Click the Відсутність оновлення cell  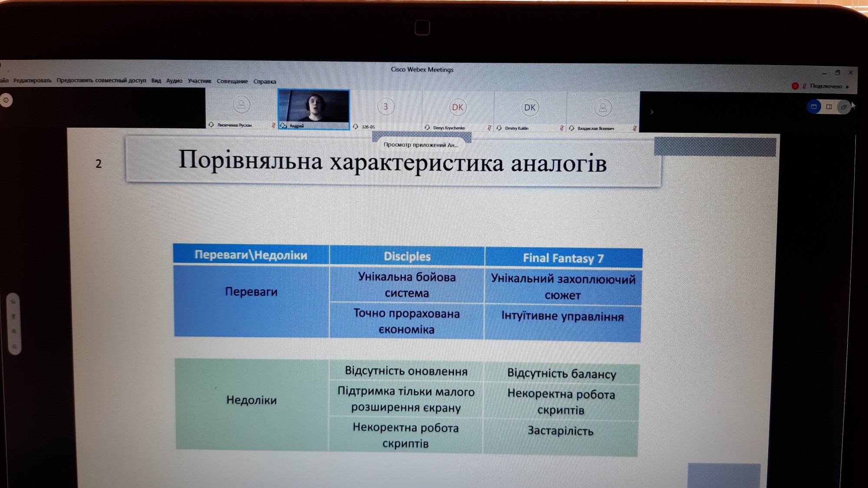point(406,371)
